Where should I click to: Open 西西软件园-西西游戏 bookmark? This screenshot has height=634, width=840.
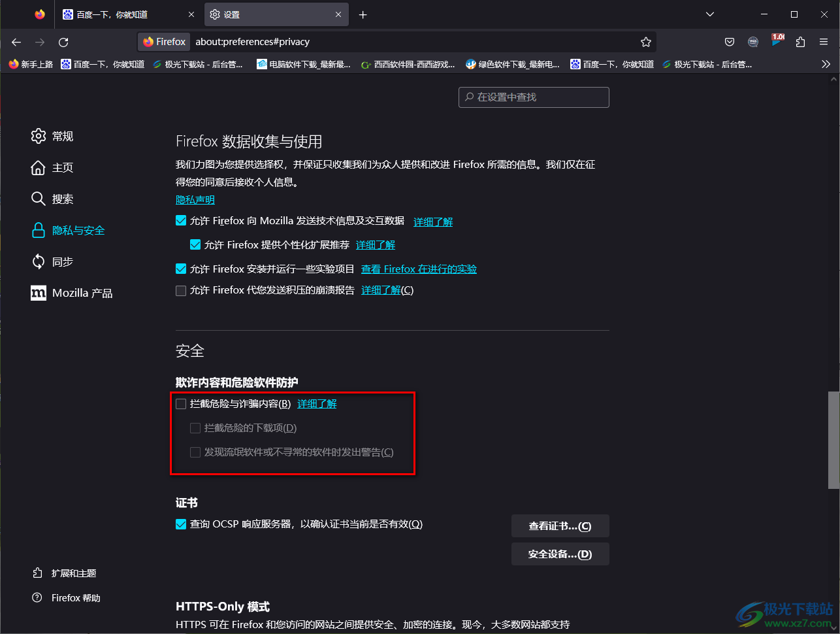[408, 64]
